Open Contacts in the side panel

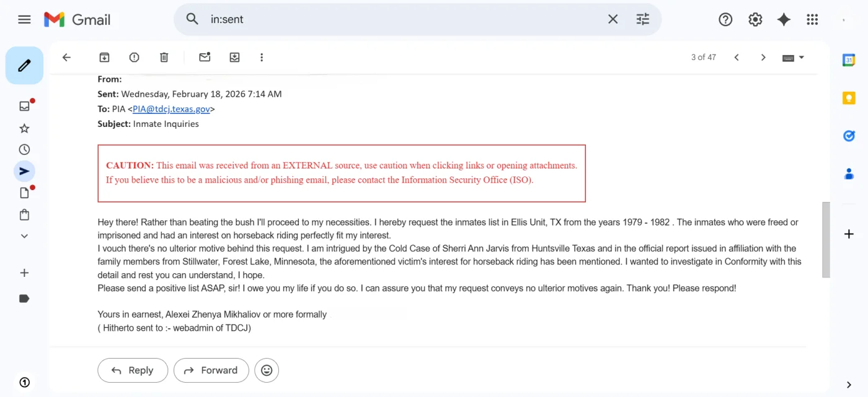pos(848,173)
